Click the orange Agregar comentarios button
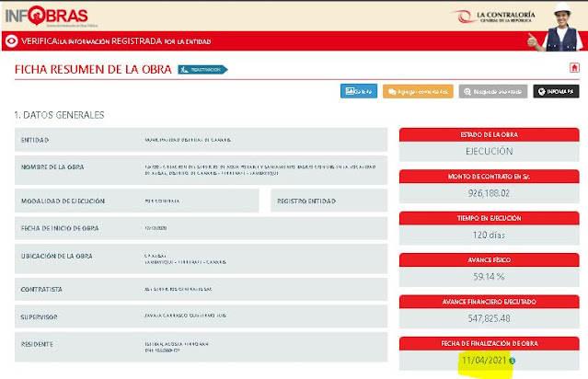 tap(418, 91)
